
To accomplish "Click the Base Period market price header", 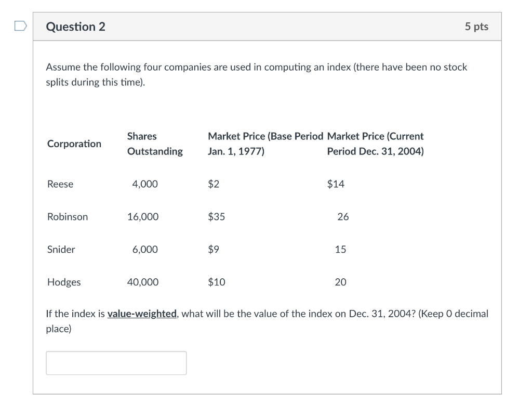I will click(265, 144).
